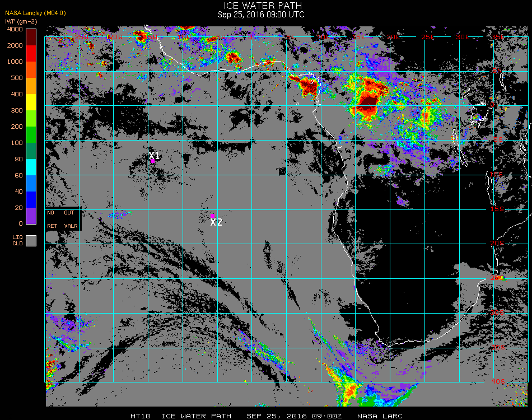This screenshot has height=420, width=532.
Task: Click the '5N' latitude label
Action: click(497, 71)
